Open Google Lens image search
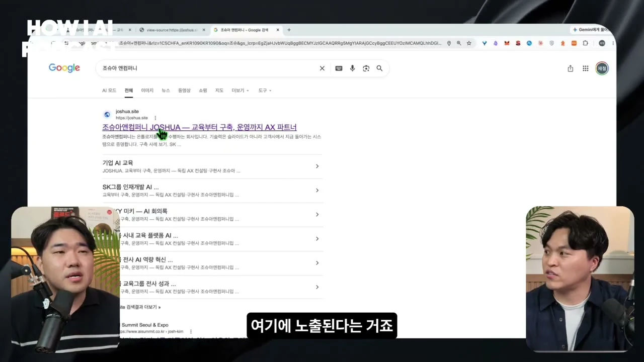The image size is (644, 362). coord(366,68)
